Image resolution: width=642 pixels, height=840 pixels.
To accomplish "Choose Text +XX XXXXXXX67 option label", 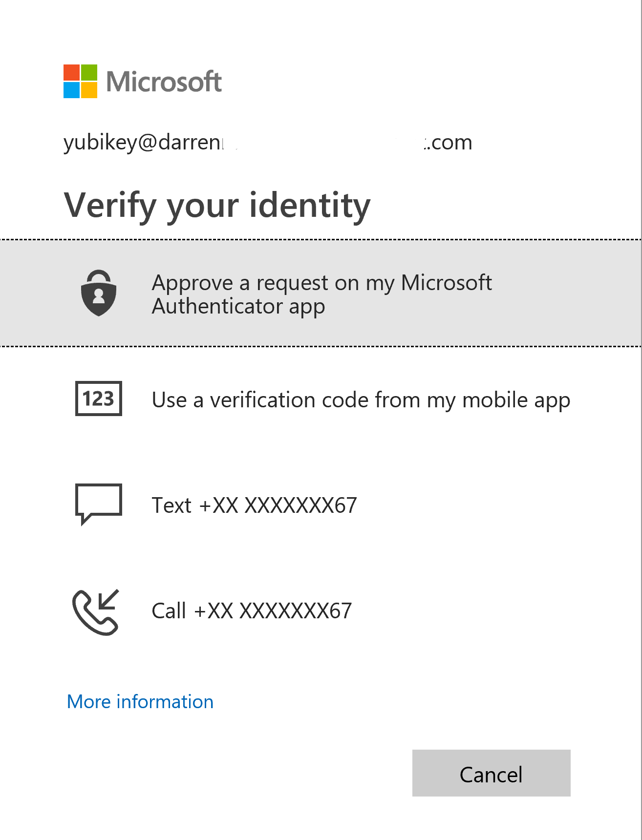I will [254, 505].
